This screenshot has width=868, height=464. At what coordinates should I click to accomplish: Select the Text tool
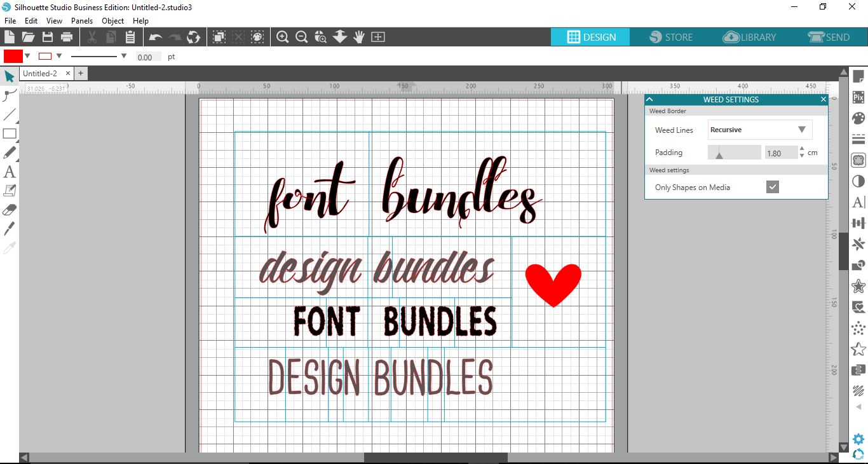(10, 172)
